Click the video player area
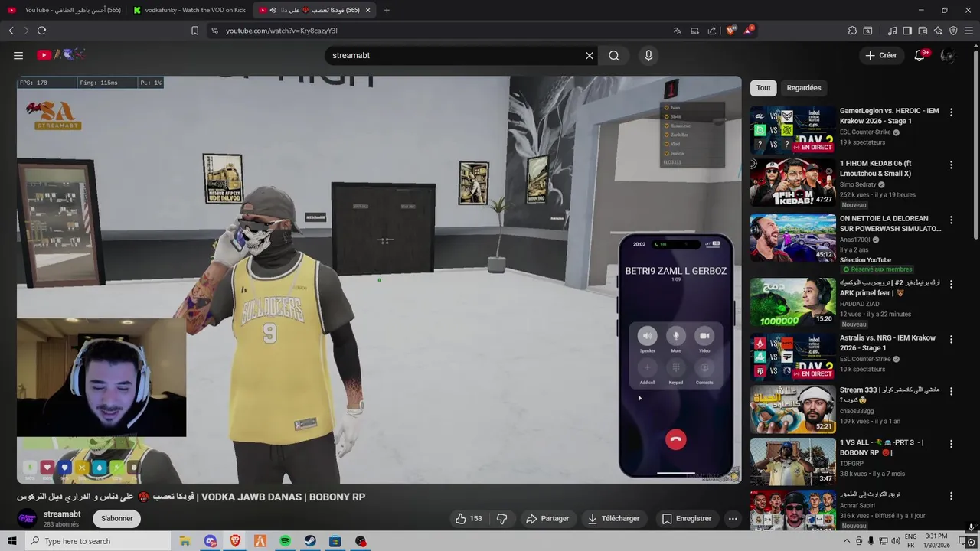Viewport: 980px width, 551px height. (379, 279)
